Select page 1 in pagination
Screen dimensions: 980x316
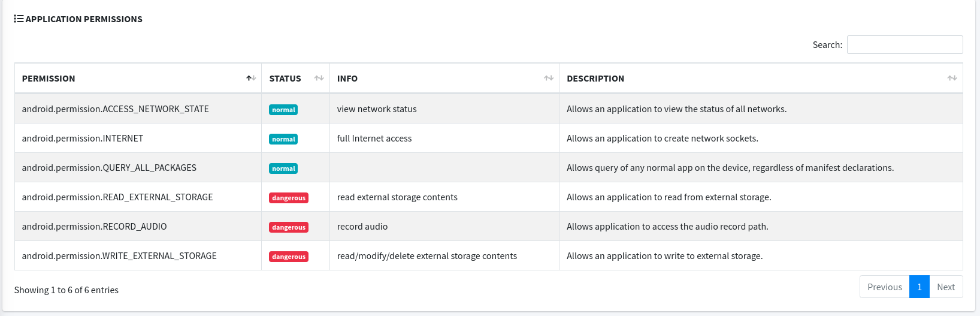point(919,287)
